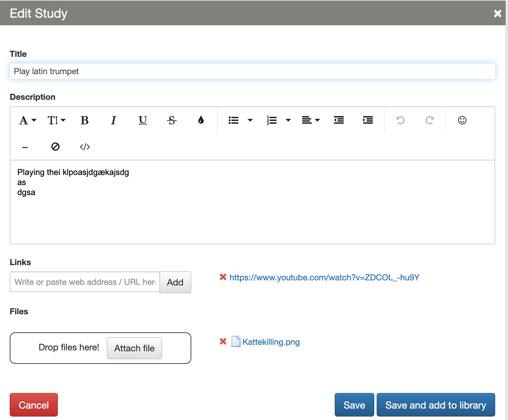Switch to code view icon

(x=85, y=147)
